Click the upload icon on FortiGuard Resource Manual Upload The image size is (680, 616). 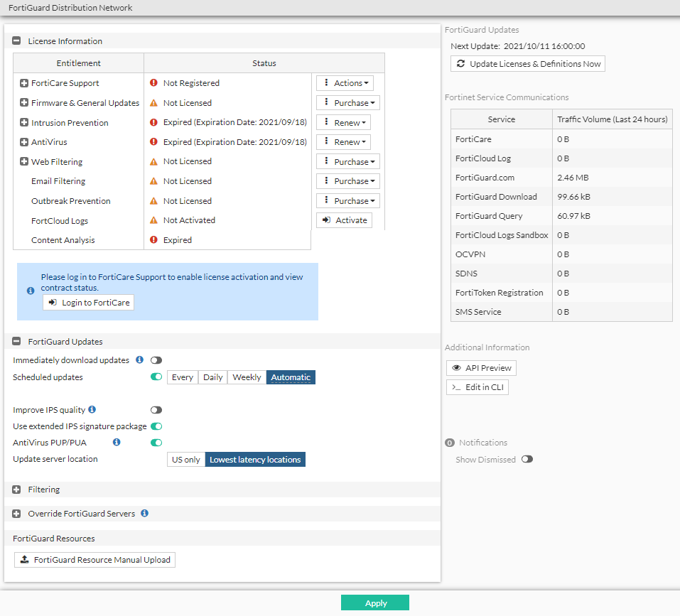[x=24, y=559]
